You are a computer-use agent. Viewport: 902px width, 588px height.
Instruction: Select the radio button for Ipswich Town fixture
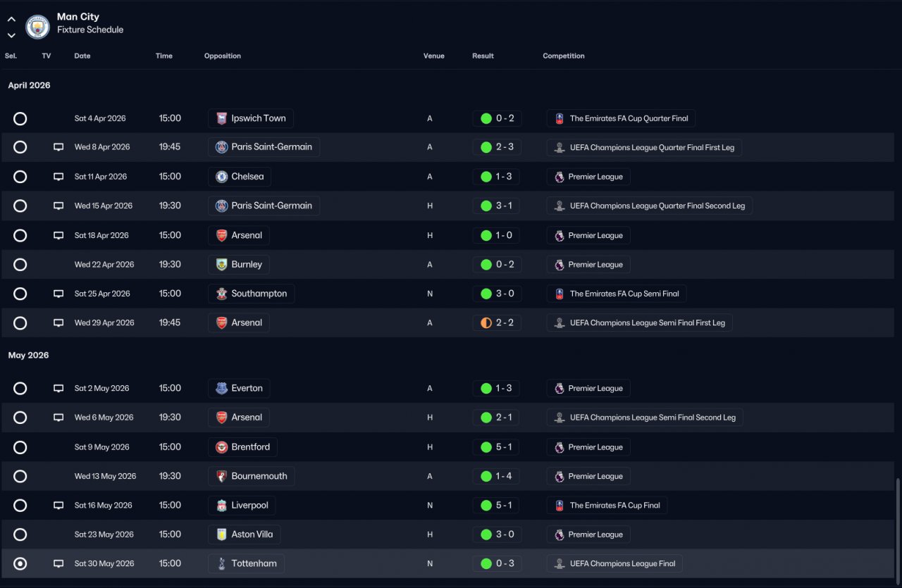tap(20, 118)
